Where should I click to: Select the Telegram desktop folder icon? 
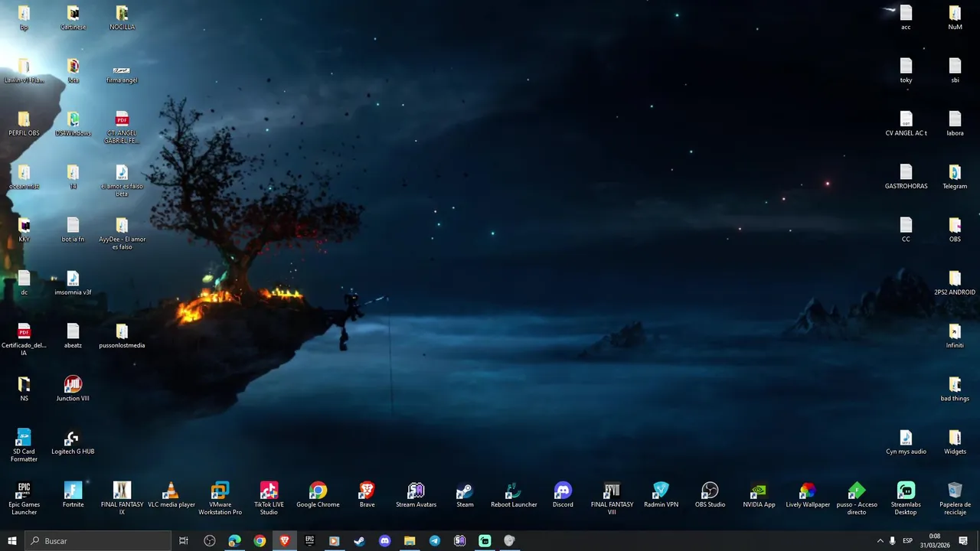pyautogui.click(x=955, y=177)
